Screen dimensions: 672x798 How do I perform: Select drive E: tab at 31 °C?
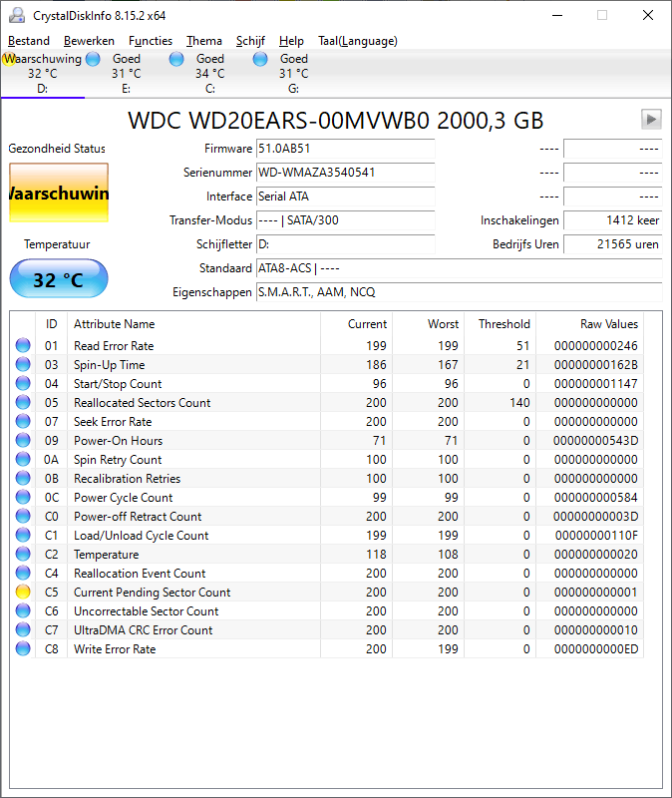click(127, 73)
